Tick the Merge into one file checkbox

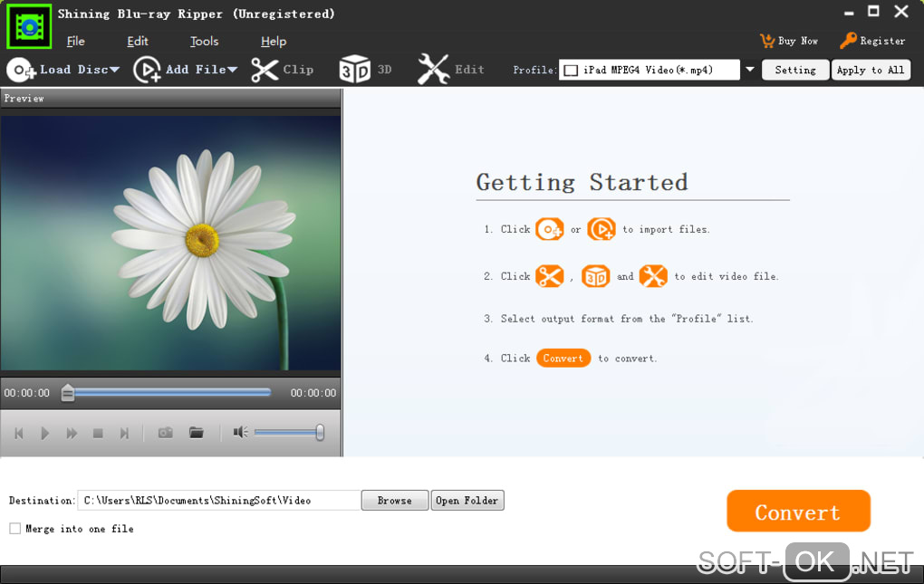click(x=14, y=529)
